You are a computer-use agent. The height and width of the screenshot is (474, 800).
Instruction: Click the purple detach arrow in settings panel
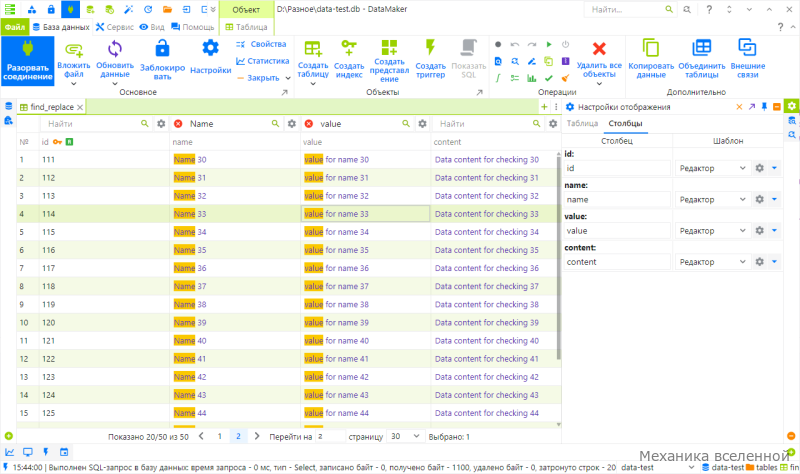click(752, 107)
